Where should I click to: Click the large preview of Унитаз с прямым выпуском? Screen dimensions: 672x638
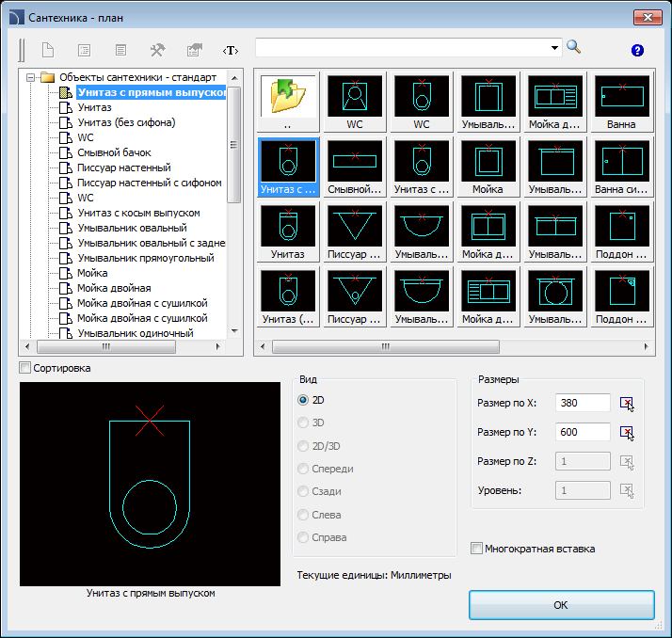tap(150, 485)
